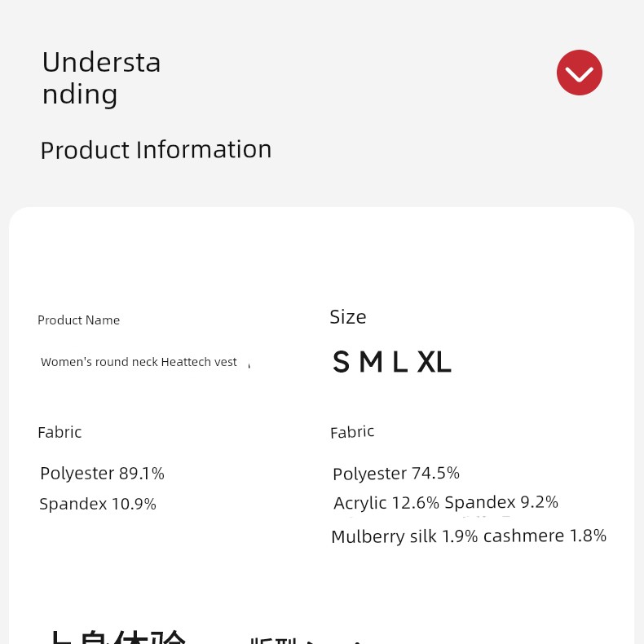Image resolution: width=644 pixels, height=644 pixels.
Task: Click cashmere 1.8% entry
Action: coord(545,536)
